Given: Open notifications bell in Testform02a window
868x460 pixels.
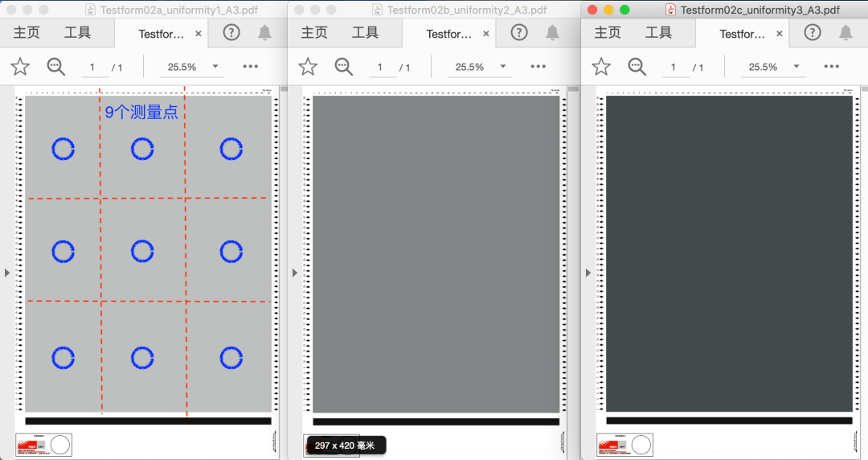Looking at the screenshot, I should pos(264,32).
